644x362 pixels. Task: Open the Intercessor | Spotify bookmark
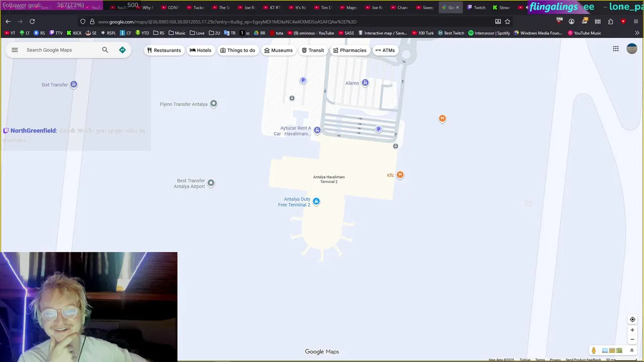[489, 33]
